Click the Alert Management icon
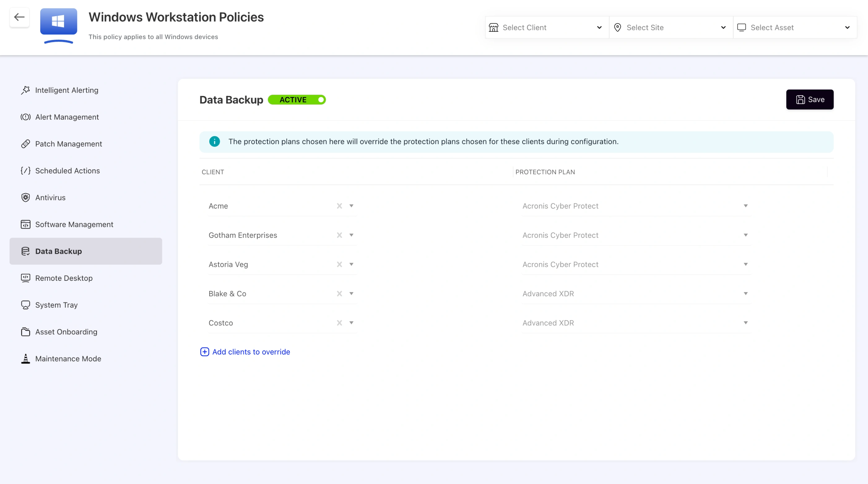The image size is (868, 484). [x=26, y=117]
